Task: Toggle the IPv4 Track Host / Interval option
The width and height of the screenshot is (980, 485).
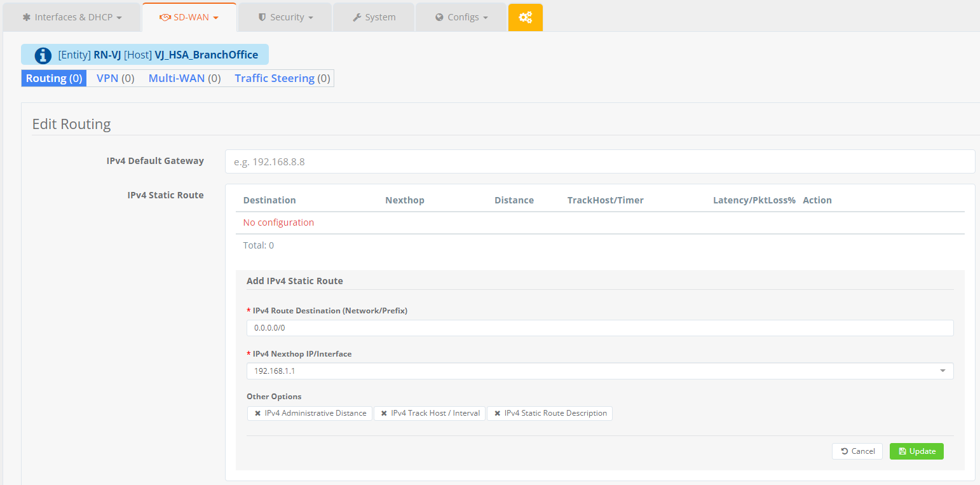Action: point(435,413)
